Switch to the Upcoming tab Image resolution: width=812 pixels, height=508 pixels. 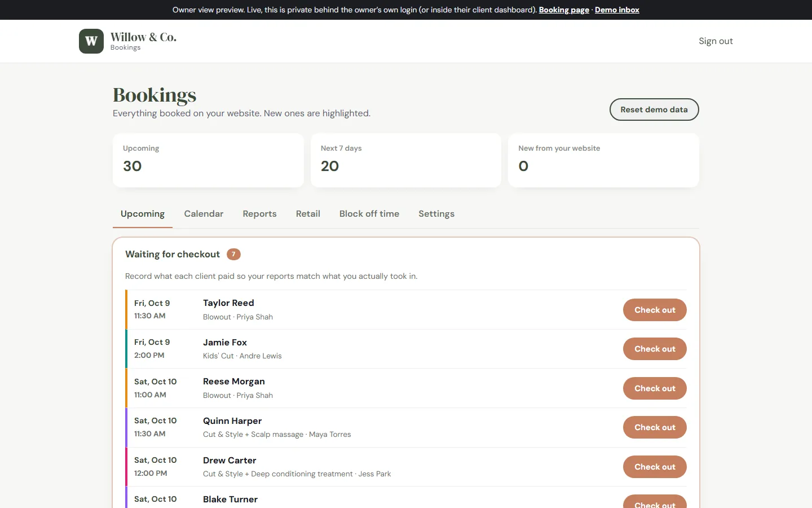coord(143,214)
